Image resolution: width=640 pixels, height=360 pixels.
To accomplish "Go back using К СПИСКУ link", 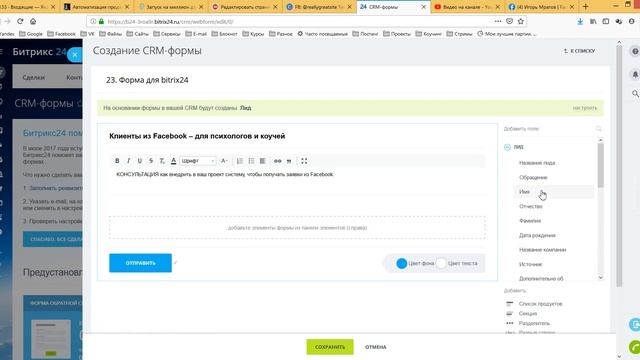I will tap(579, 51).
